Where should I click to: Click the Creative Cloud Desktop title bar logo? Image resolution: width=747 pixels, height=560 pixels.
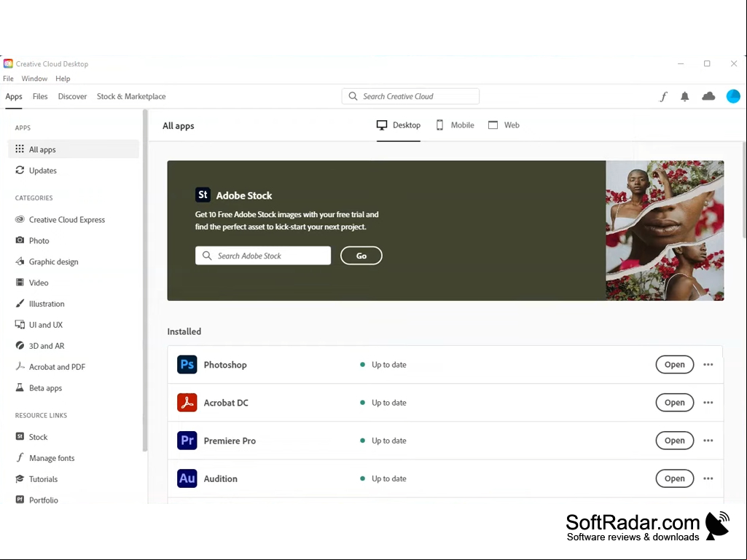coord(8,64)
